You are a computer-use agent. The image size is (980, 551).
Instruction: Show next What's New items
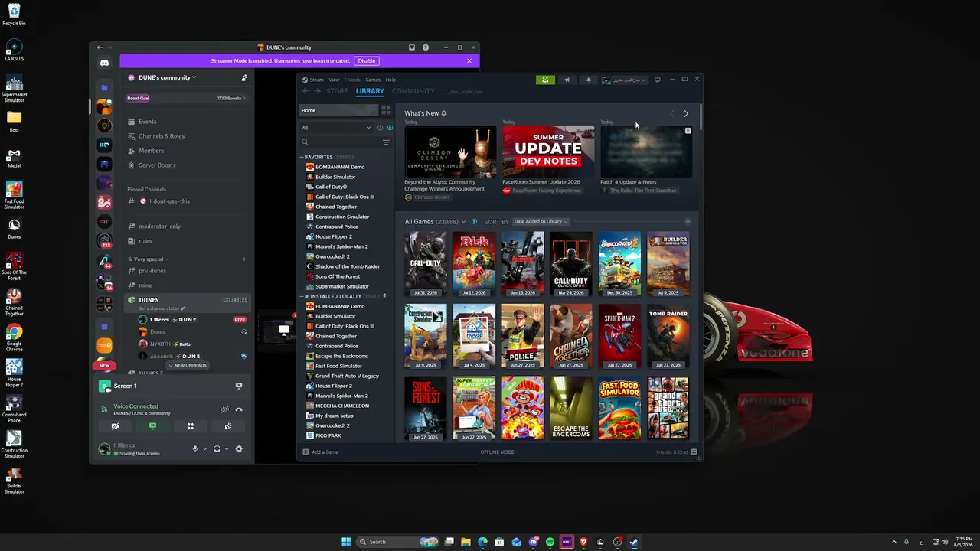pyautogui.click(x=686, y=114)
